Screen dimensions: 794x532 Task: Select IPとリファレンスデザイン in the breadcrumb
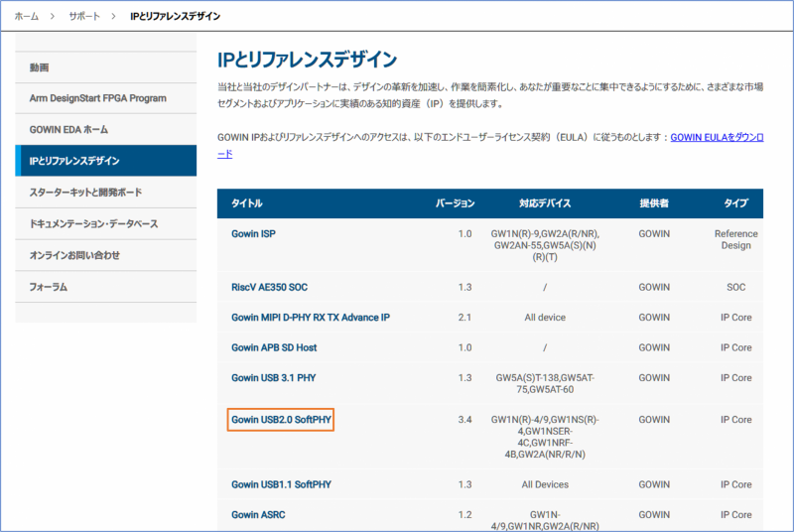[x=176, y=16]
